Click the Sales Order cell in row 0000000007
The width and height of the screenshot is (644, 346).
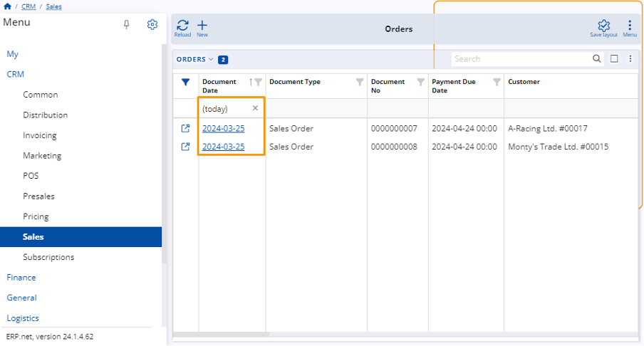(x=291, y=128)
